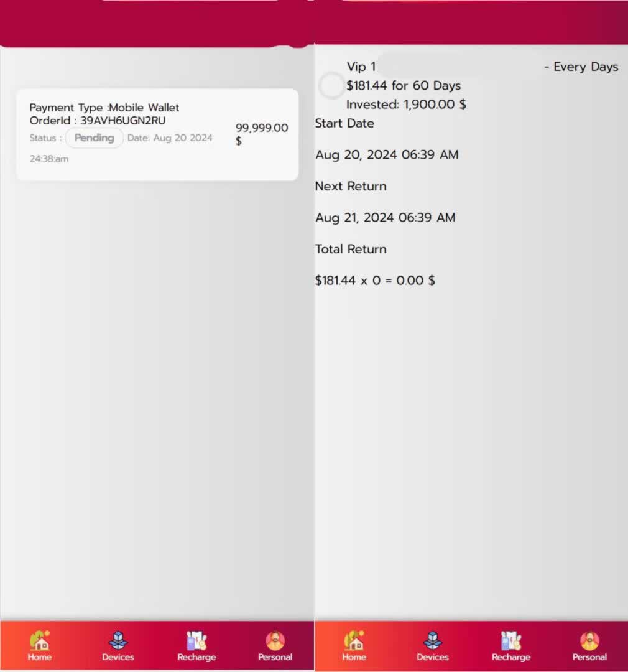Click the Total Return $181.44 x 0 calculation
This screenshot has width=628, height=672.
click(x=375, y=281)
